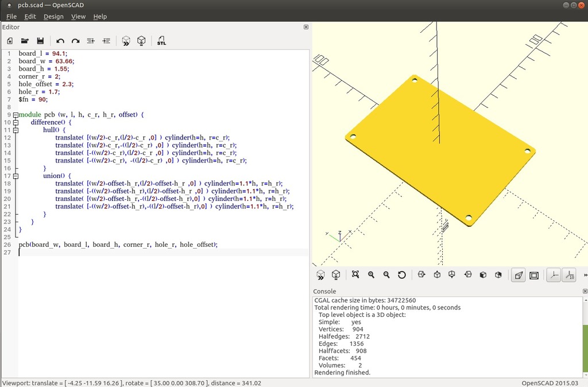Collapse the difference() block fold marker
Image resolution: width=588 pixels, height=387 pixels.
(x=16, y=122)
